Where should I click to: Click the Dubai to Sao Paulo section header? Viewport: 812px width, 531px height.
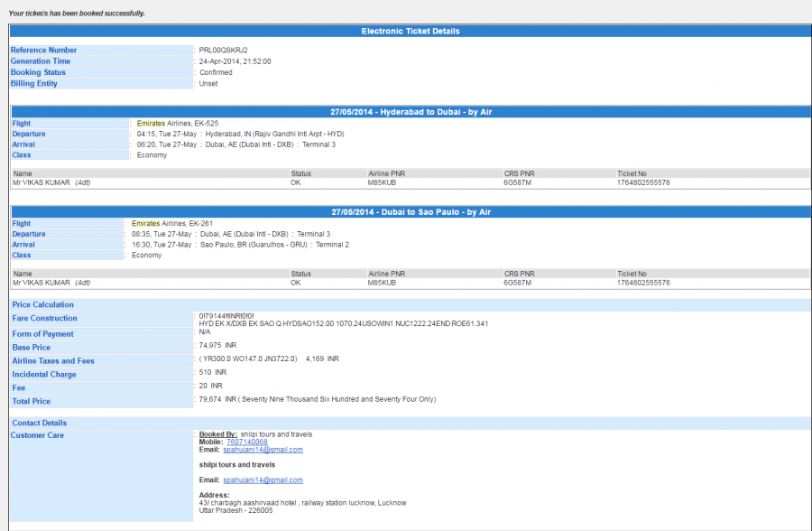411,212
